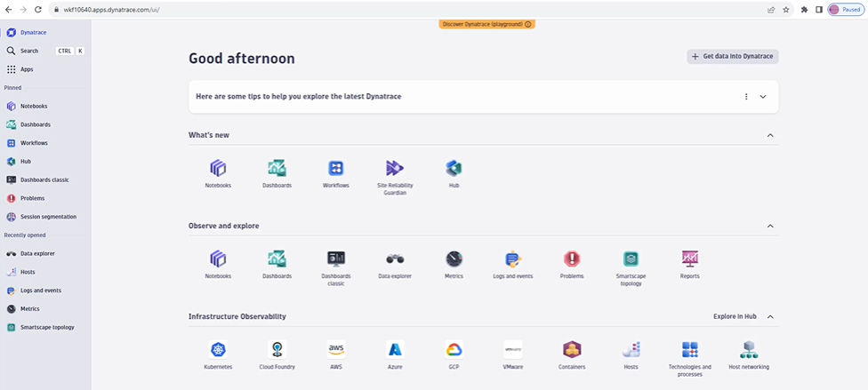Screen dimensions: 868x390
Task: Open browser side panel icon
Action: pos(819,10)
